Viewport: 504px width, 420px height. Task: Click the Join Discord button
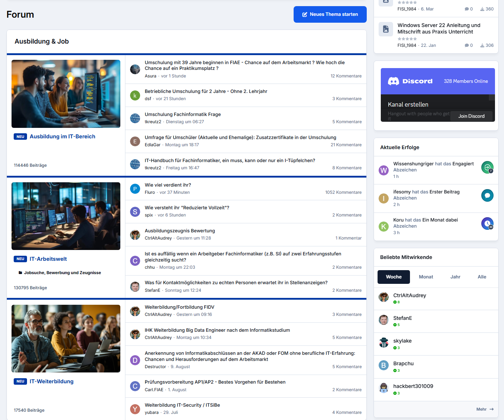pos(471,116)
